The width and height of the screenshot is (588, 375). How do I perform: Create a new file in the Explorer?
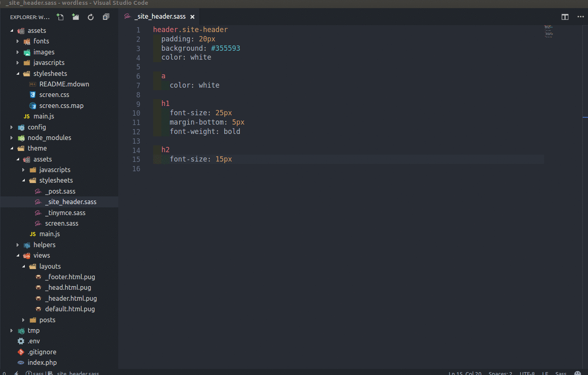click(x=60, y=17)
